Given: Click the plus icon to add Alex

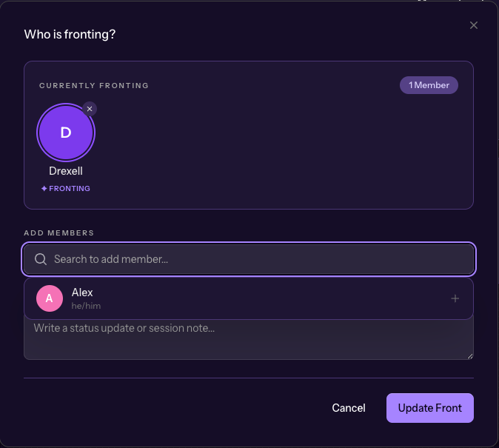Looking at the screenshot, I should (455, 298).
